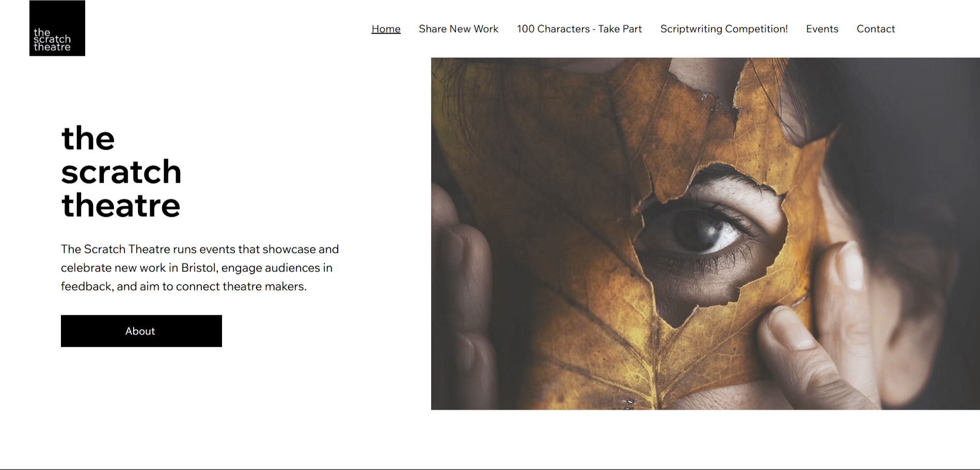Screen dimensions: 980x470
Task: Open the Scriptwriting Competition! page
Action: pos(724,29)
